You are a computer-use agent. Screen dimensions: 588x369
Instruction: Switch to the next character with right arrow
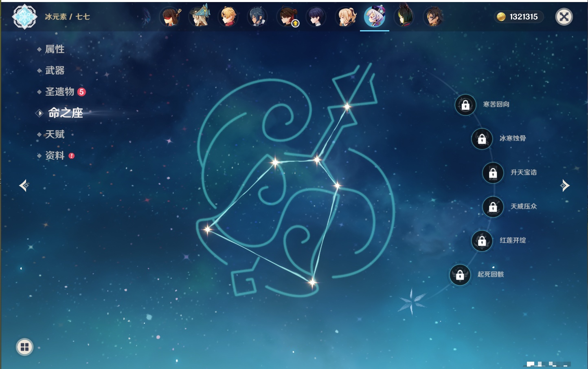pos(565,186)
